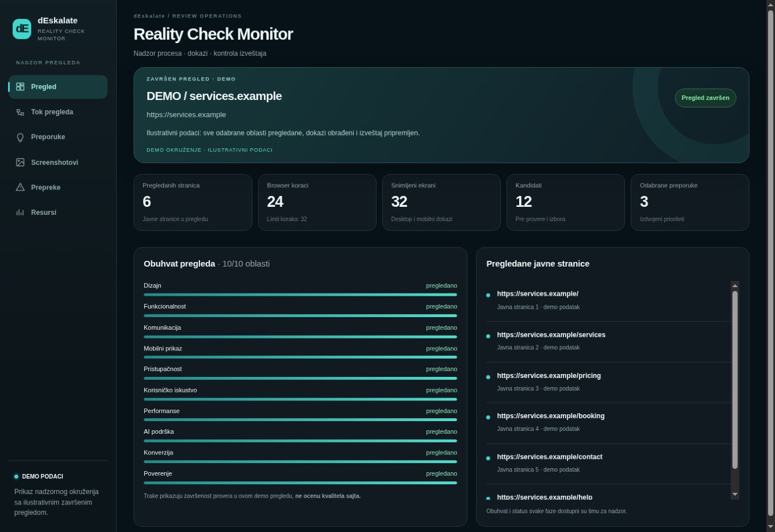775x532 pixels.
Task: Click the main page vertical scrollbar
Action: (770, 263)
